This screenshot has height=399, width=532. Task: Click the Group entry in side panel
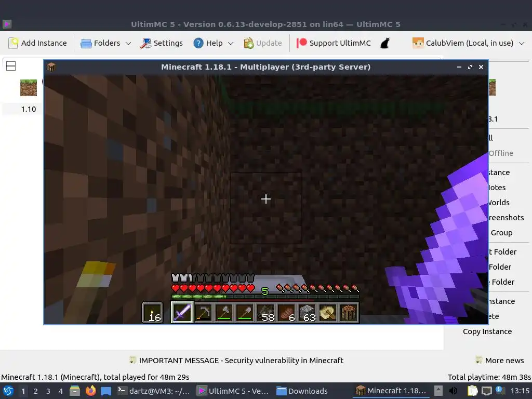tap(501, 233)
